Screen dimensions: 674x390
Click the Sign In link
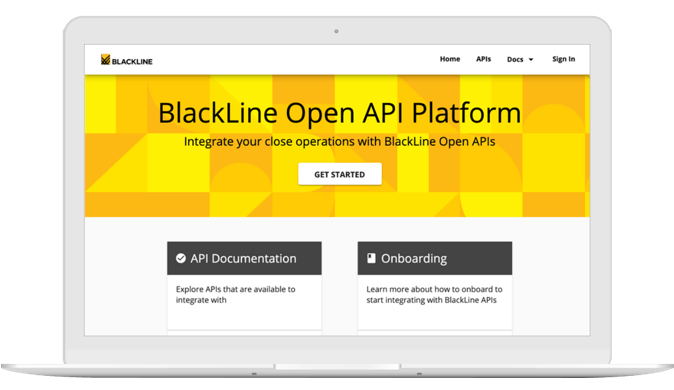pyautogui.click(x=564, y=59)
